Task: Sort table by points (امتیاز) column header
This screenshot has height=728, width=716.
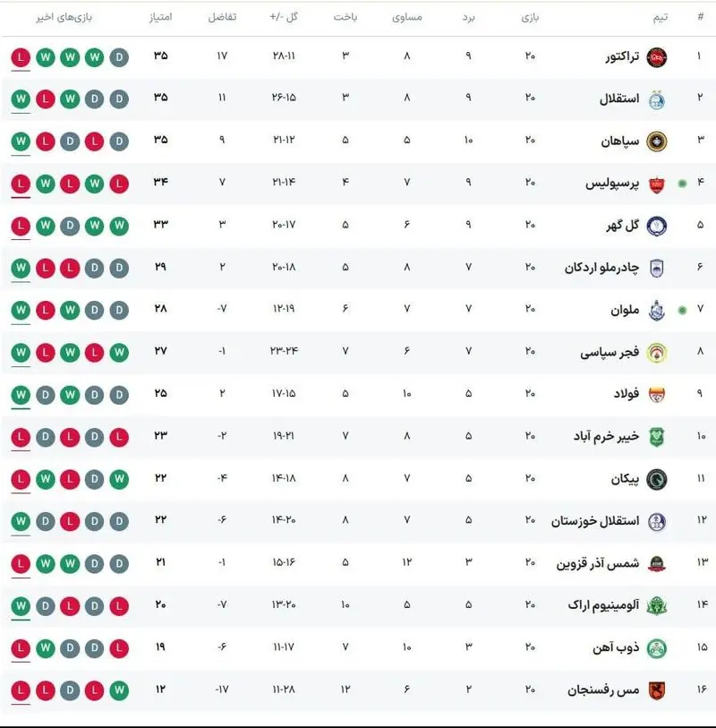Action: (161, 17)
